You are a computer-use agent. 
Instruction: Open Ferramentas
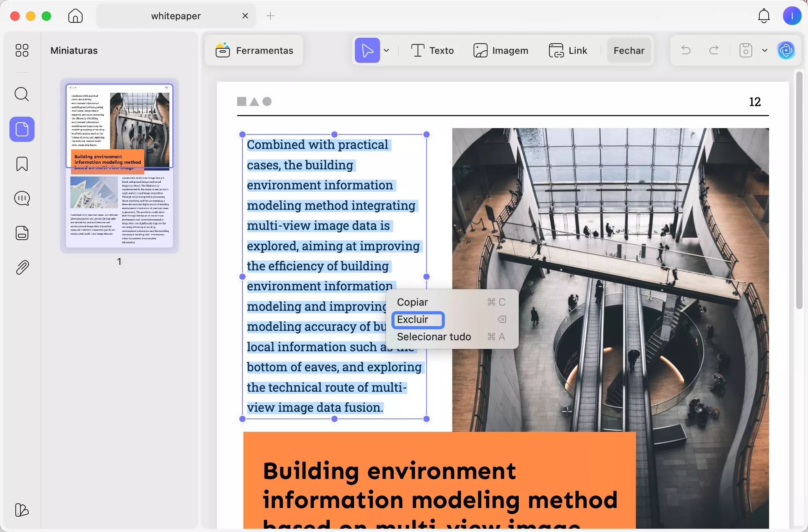(x=254, y=50)
